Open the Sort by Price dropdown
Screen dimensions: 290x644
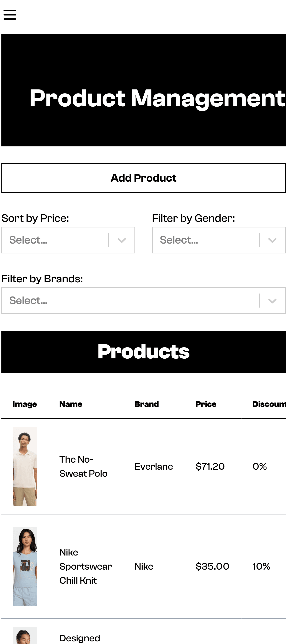click(55, 240)
